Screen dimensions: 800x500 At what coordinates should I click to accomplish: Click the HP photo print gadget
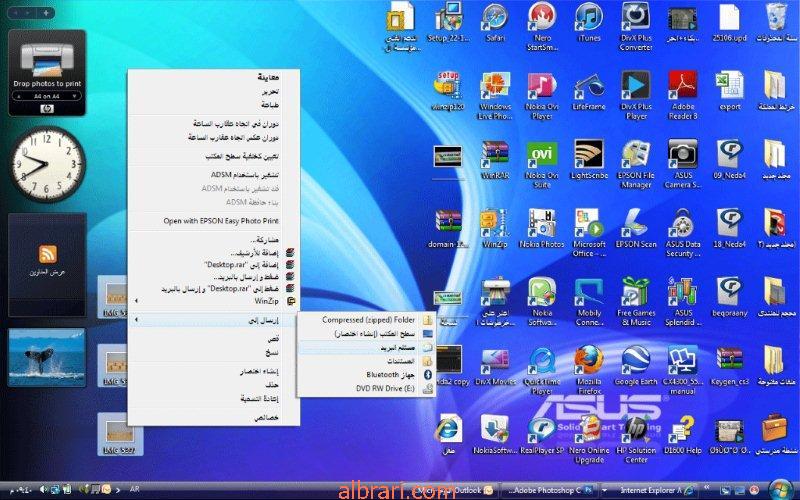47,72
